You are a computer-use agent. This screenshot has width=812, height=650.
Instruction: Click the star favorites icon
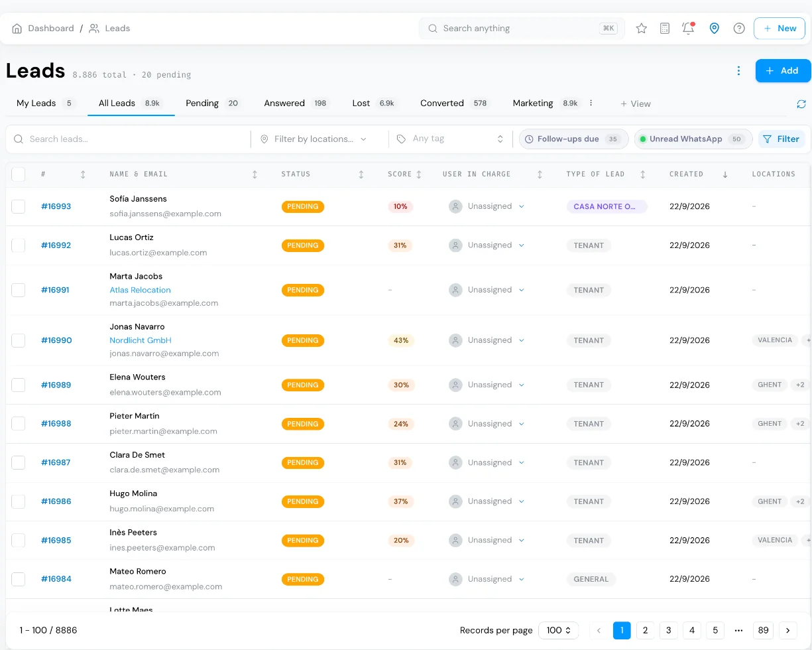642,29
